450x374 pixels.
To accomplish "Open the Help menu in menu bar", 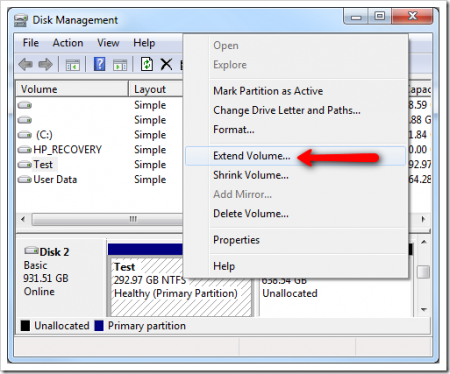I will (144, 43).
